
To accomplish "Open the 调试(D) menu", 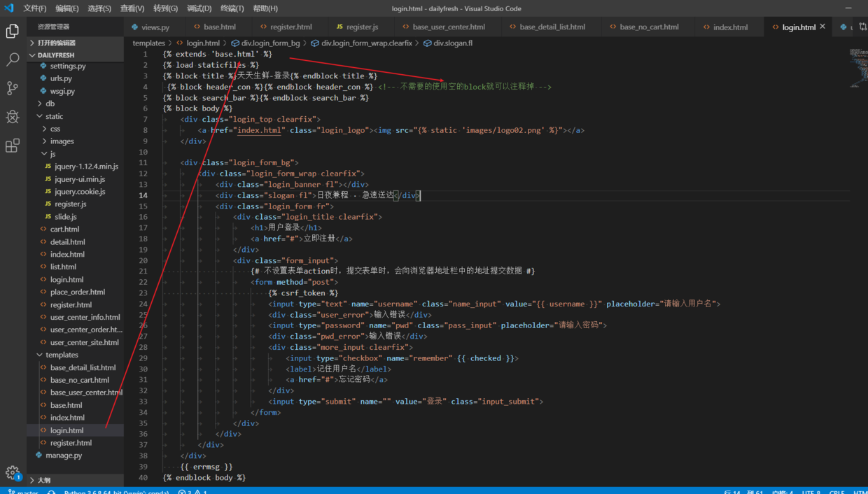I will coord(199,8).
